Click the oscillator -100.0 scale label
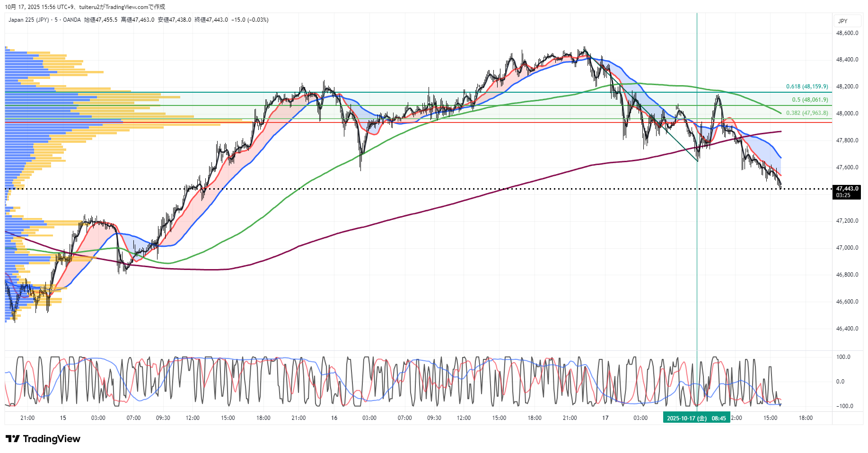Viewport: 868px width, 453px height. point(844,406)
